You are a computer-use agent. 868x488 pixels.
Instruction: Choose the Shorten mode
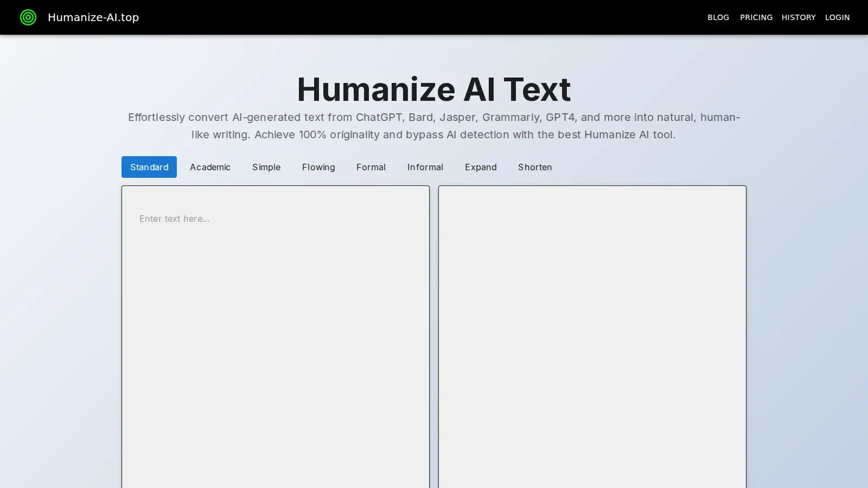534,167
